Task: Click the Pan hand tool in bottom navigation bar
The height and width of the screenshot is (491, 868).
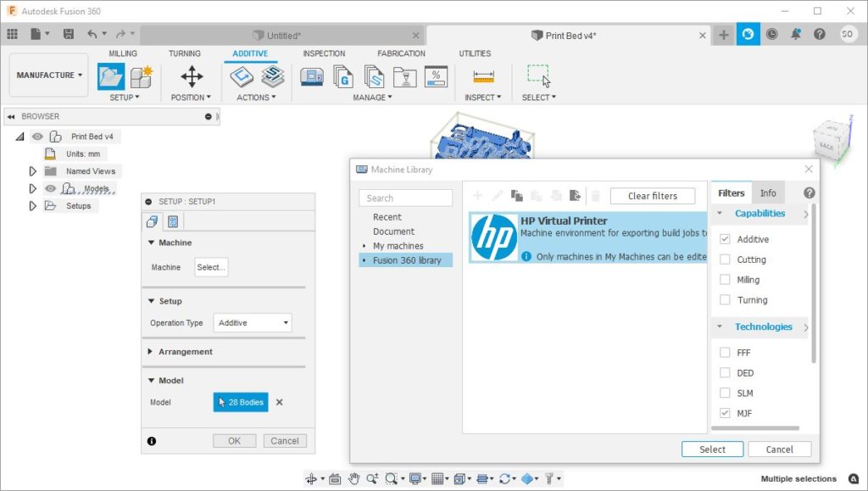Action: tap(354, 479)
